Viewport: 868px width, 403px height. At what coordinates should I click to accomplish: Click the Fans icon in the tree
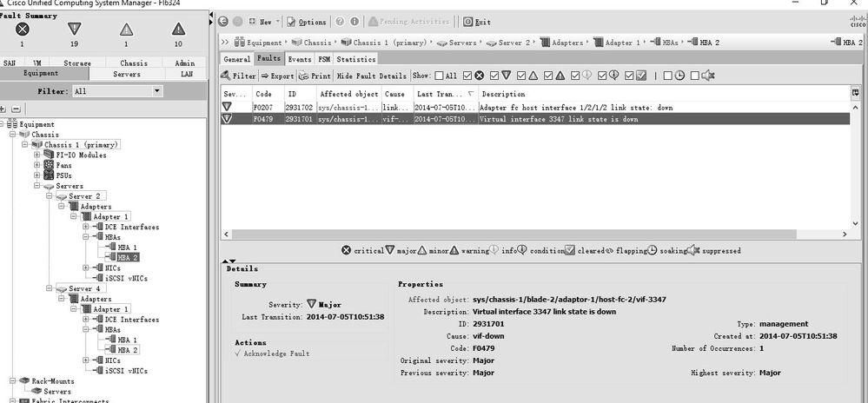tap(49, 165)
